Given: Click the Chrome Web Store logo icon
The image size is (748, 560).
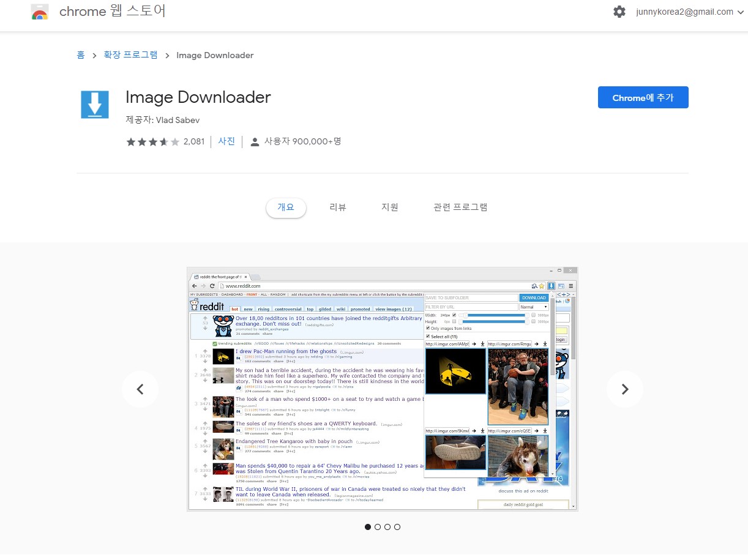Looking at the screenshot, I should [x=40, y=12].
